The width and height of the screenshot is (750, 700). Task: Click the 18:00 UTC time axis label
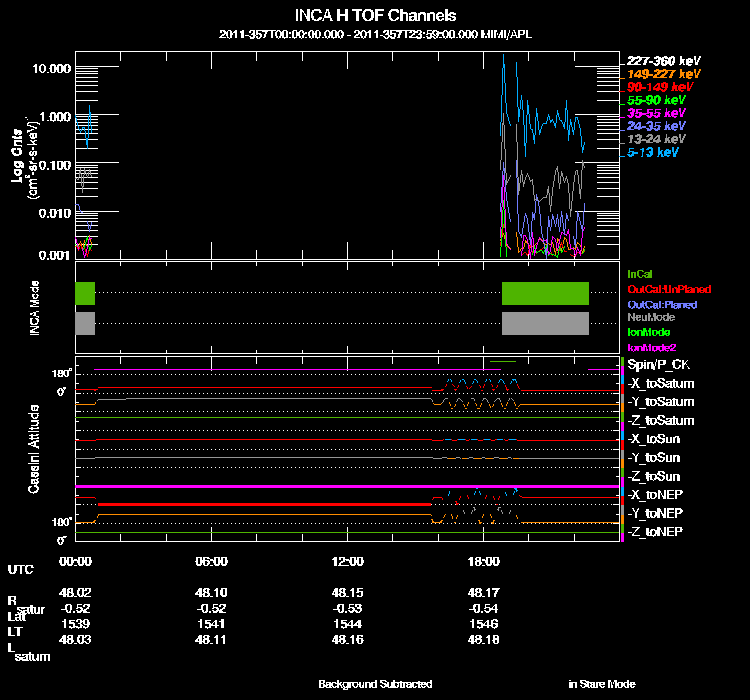483,561
